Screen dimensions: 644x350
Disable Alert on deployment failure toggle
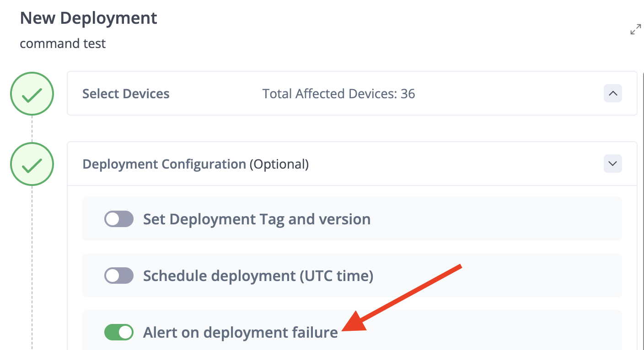[x=119, y=332]
